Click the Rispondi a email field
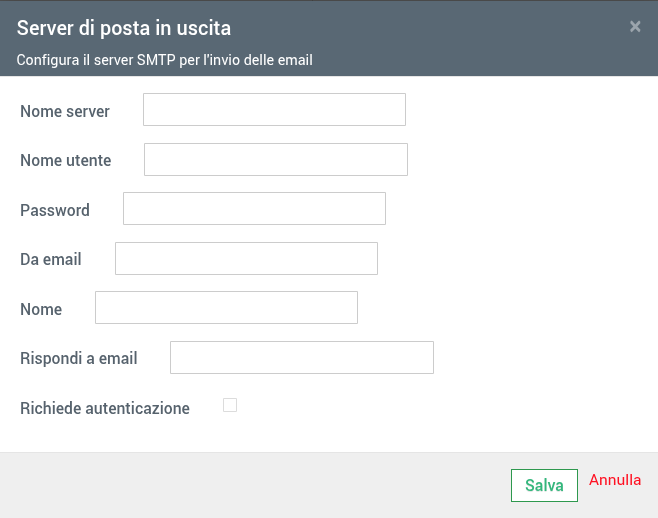658x518 pixels. coord(301,357)
